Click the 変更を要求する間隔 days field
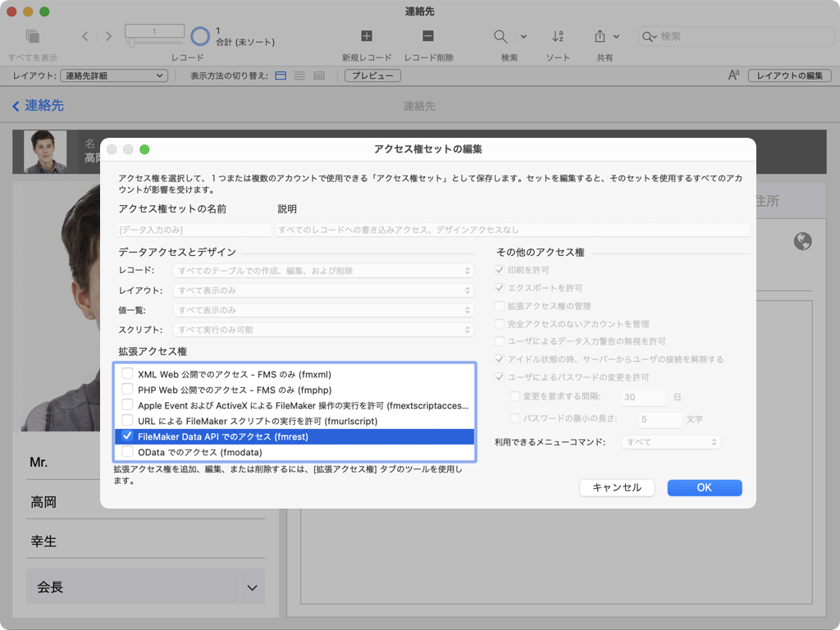 643,397
